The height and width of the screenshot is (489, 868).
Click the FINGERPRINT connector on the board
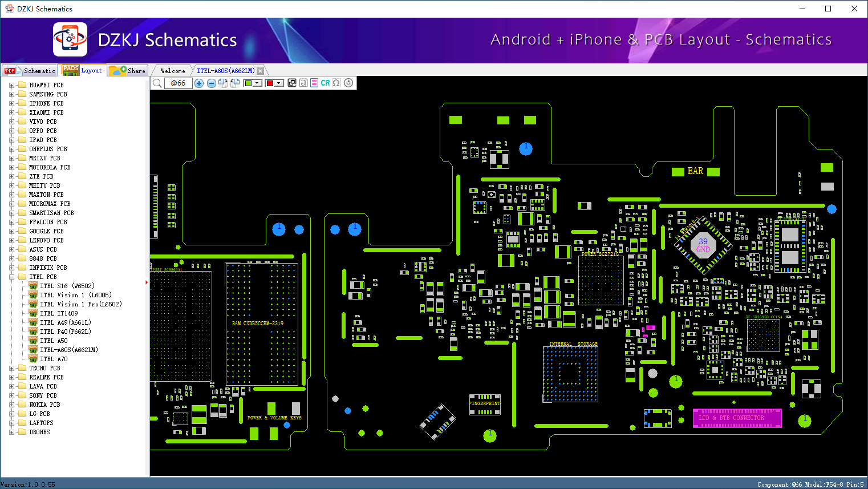(485, 404)
